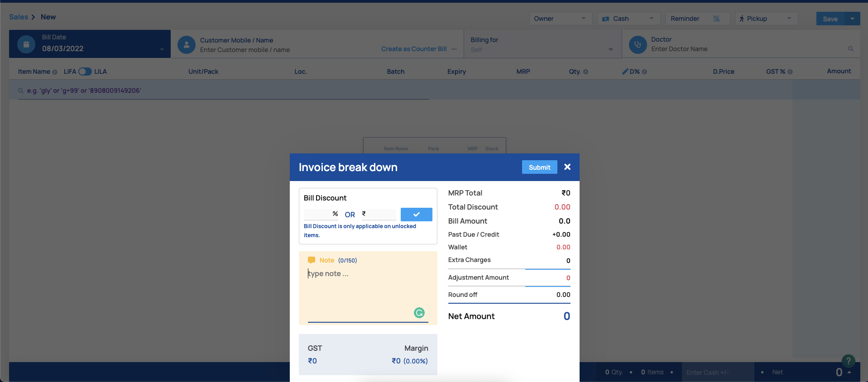The width and height of the screenshot is (868, 382).
Task: Open the help question mark icon
Action: pos(848,361)
